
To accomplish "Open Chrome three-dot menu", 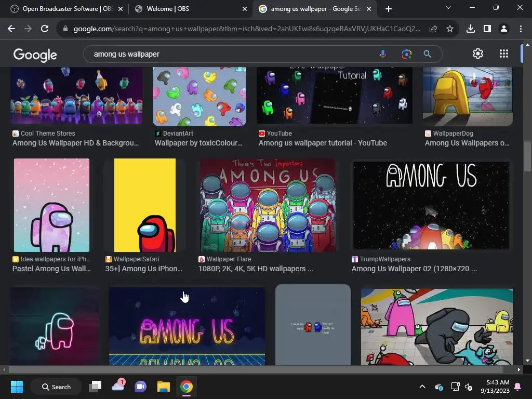I will (521, 29).
